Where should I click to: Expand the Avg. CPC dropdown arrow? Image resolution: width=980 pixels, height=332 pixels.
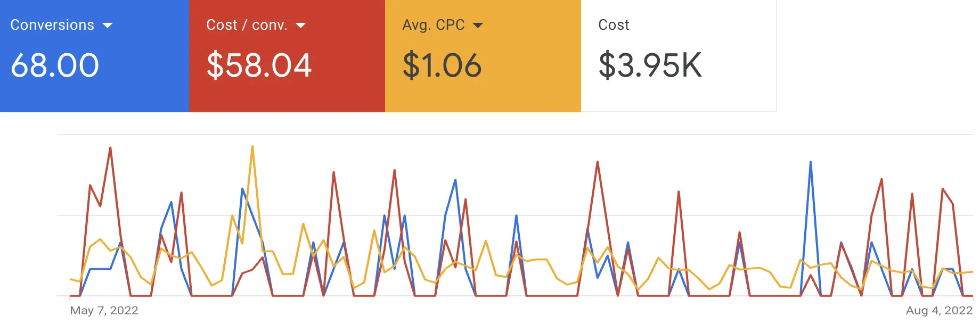478,26
